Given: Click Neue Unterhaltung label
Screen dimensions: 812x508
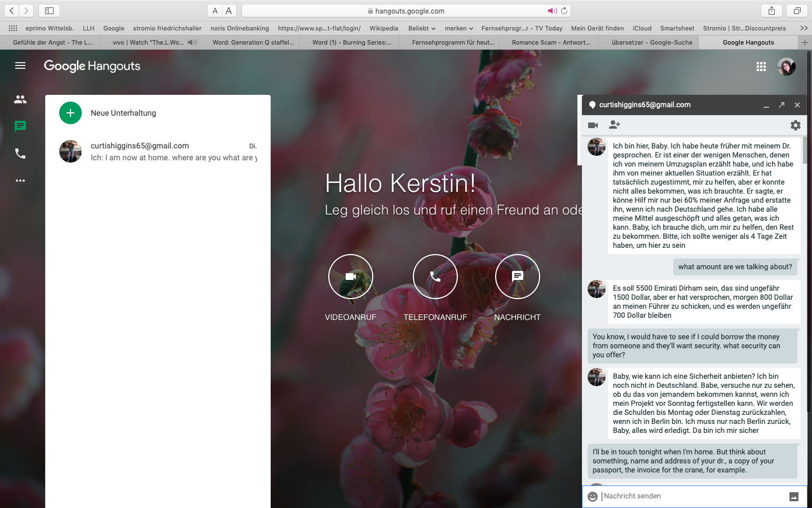Looking at the screenshot, I should (x=123, y=113).
